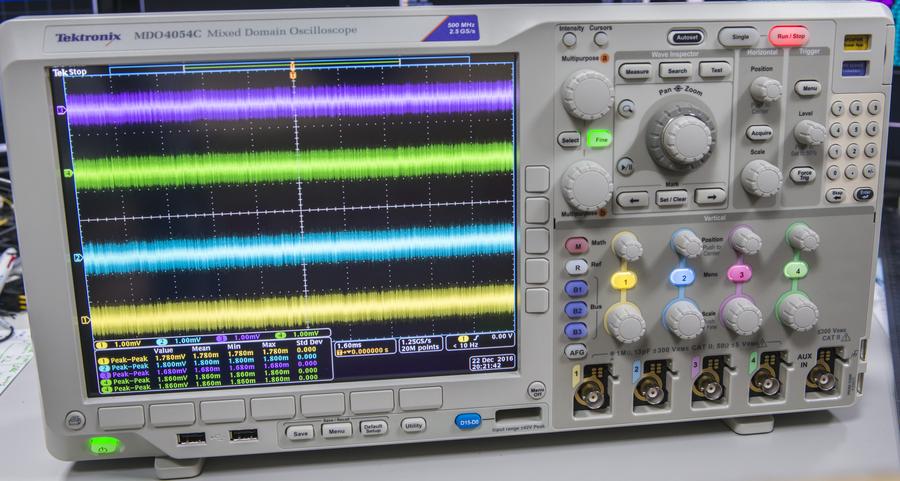
Task: Click the green power button
Action: (103, 445)
